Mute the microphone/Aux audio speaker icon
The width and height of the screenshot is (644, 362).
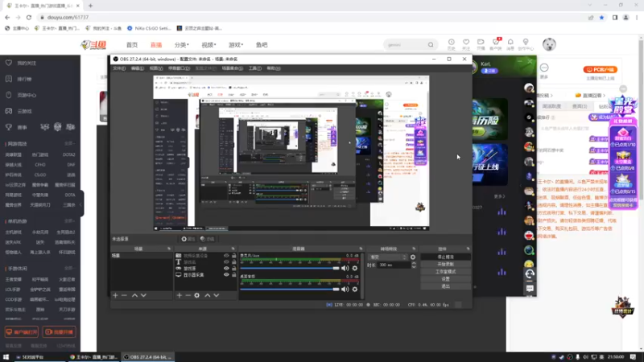345,269
